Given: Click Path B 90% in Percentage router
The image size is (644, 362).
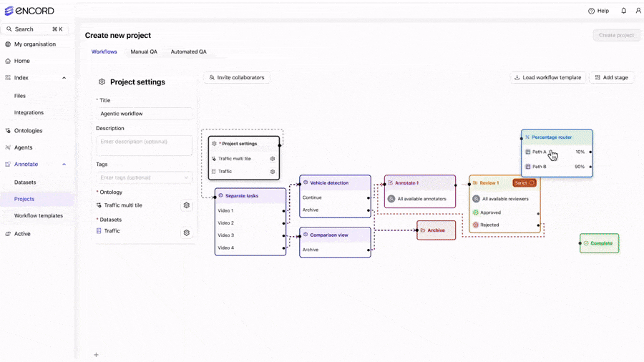Looking at the screenshot, I should (557, 167).
